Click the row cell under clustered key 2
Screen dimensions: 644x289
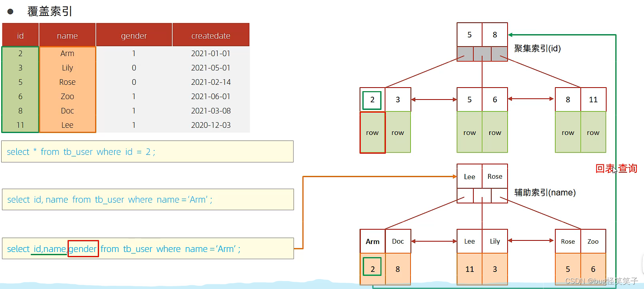(372, 133)
